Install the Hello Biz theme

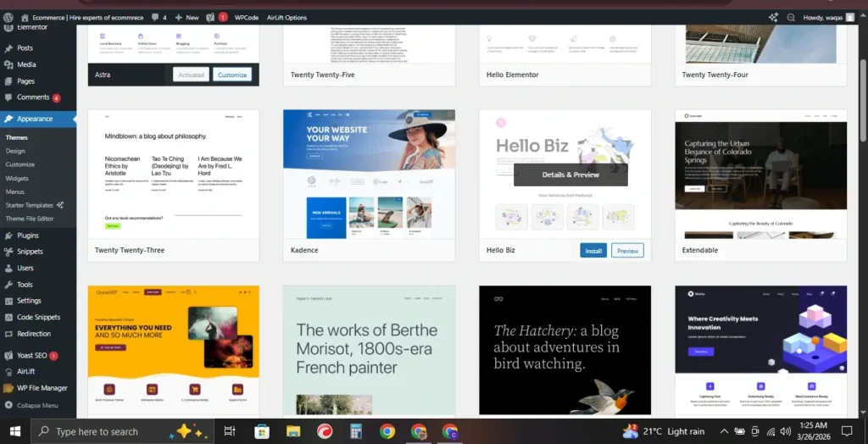[593, 251]
